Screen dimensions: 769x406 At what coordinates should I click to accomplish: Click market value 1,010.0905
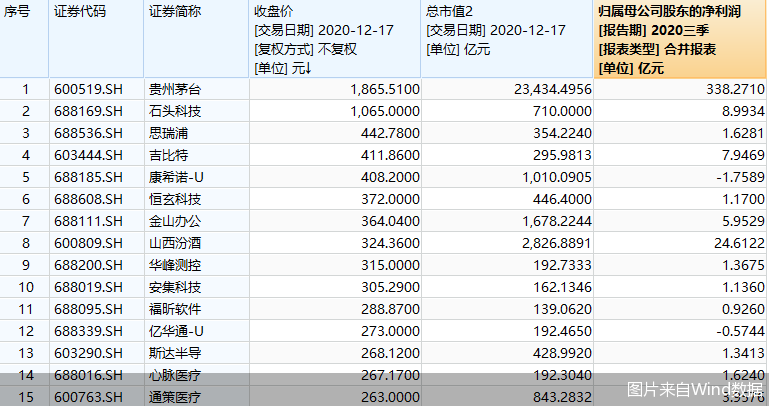coord(557,177)
